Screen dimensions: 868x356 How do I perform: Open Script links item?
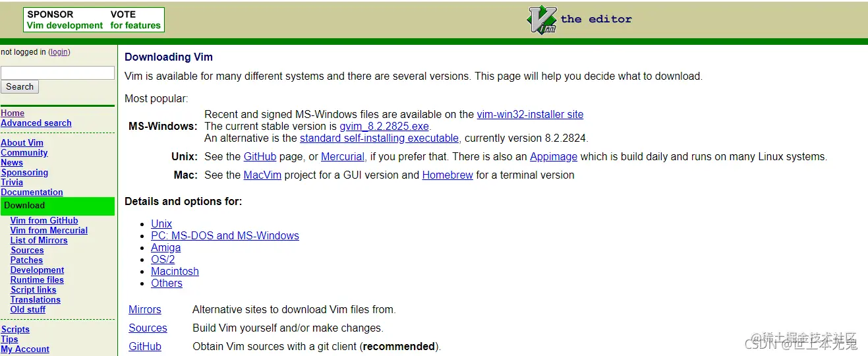click(33, 290)
